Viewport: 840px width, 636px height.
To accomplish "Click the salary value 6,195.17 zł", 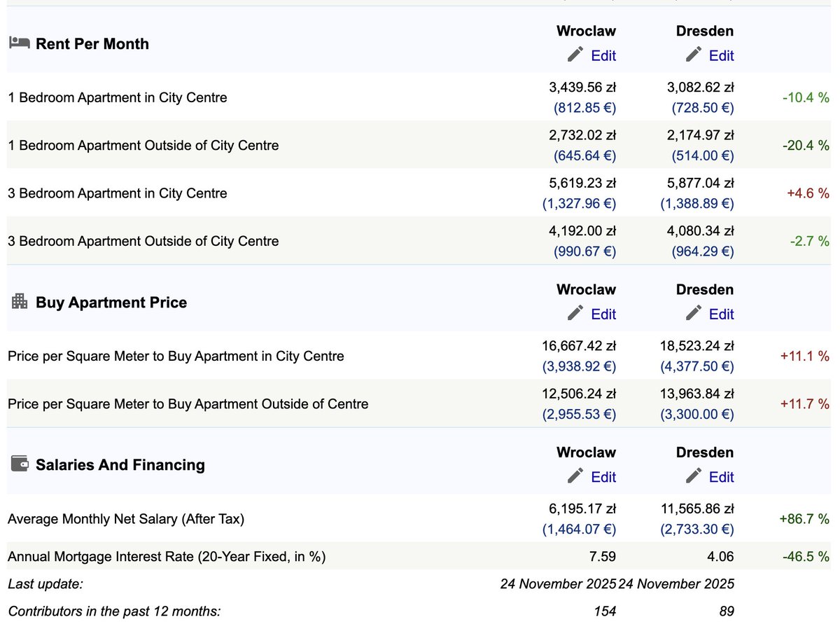I will pyautogui.click(x=582, y=509).
